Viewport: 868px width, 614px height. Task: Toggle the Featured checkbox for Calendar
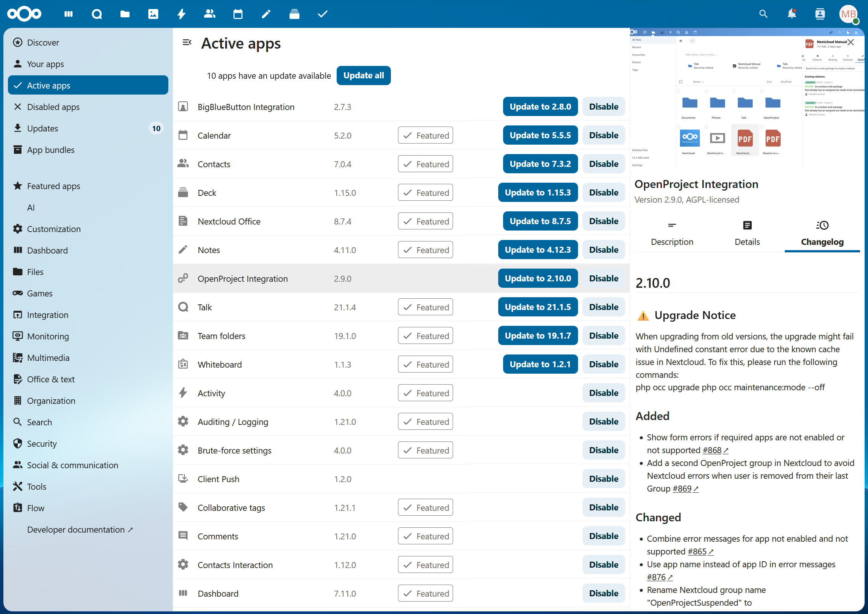pyautogui.click(x=425, y=135)
